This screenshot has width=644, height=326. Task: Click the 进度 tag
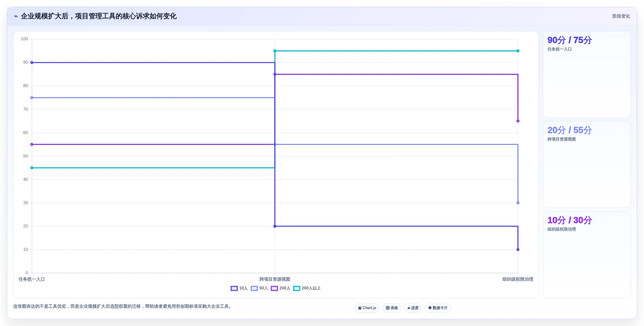tap(413, 308)
